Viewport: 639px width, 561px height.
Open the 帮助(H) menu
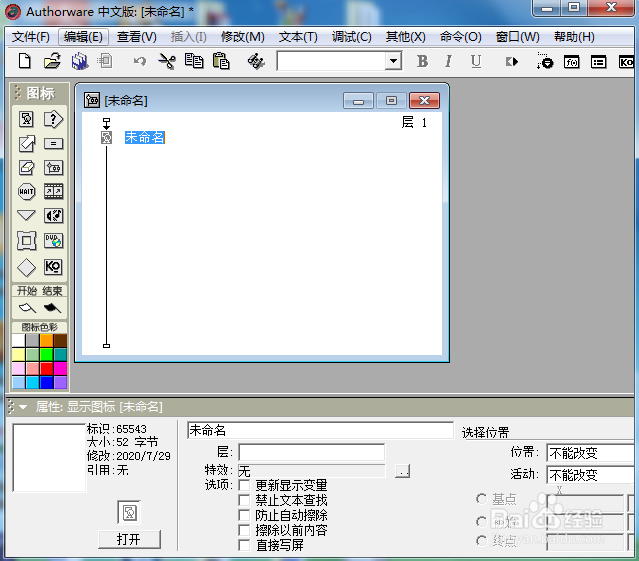[574, 37]
